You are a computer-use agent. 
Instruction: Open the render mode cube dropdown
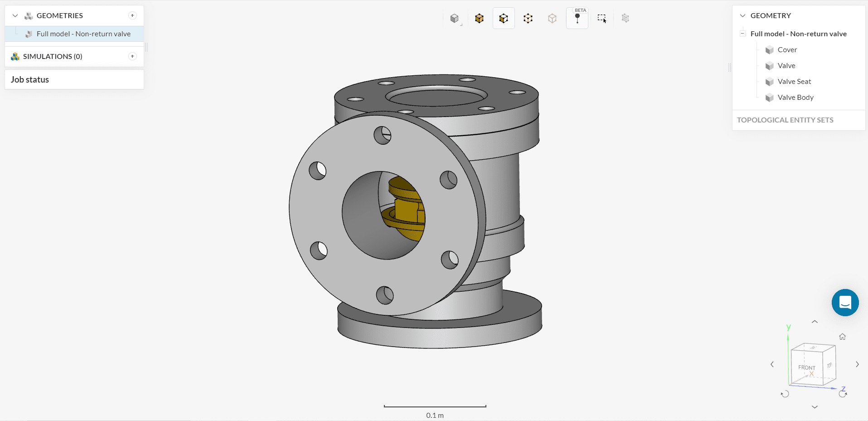click(455, 19)
